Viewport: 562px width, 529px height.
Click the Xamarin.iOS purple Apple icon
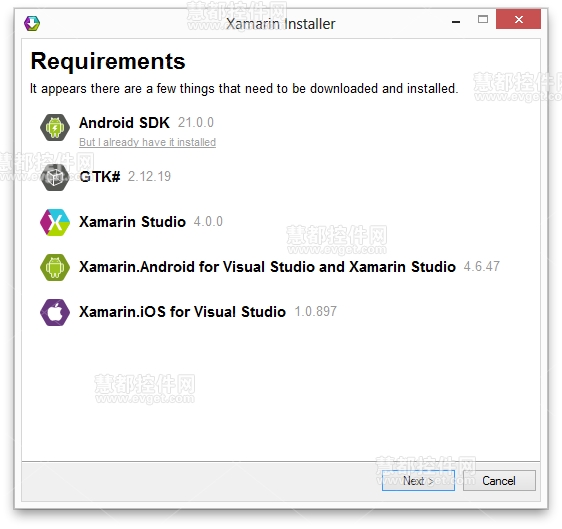coord(55,313)
